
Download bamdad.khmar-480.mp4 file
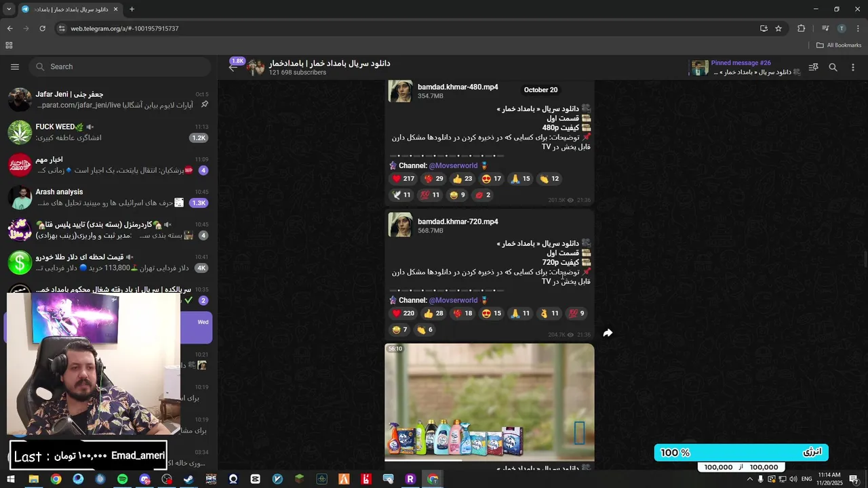point(400,91)
